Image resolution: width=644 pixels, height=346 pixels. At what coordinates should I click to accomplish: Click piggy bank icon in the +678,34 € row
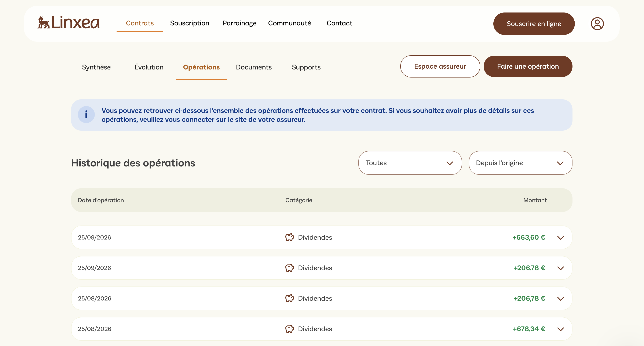[289, 329]
